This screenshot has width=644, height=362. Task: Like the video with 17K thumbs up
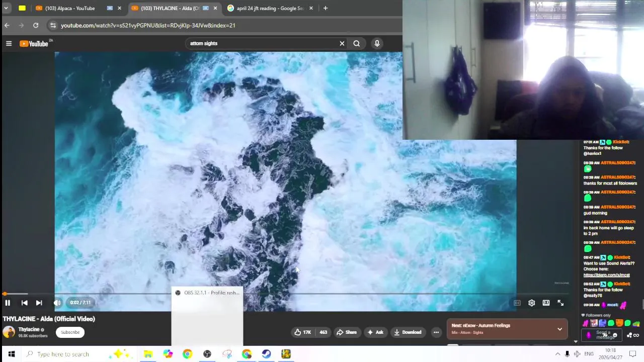pyautogui.click(x=302, y=332)
